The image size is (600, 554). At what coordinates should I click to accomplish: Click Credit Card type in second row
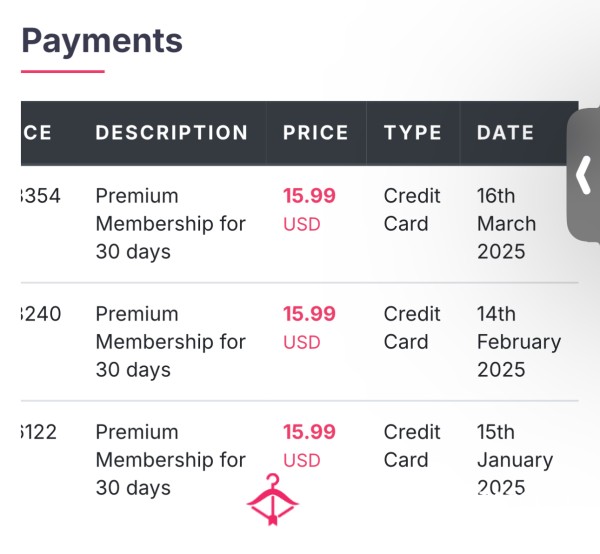tap(412, 328)
